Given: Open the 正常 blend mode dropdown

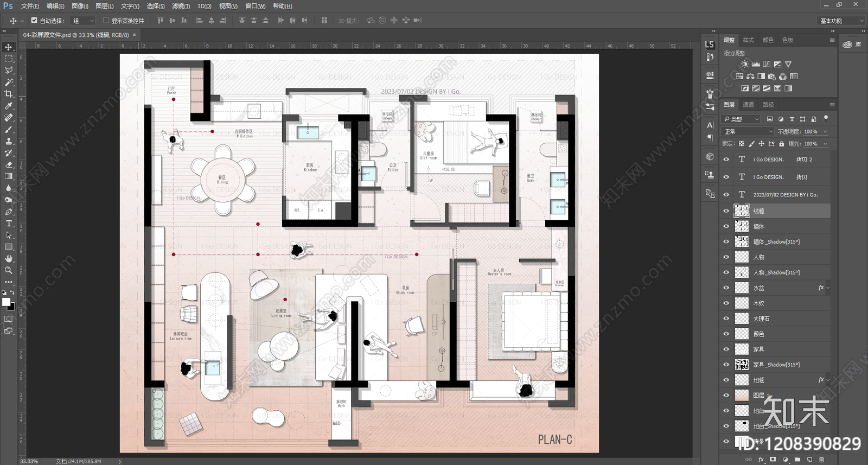Looking at the screenshot, I should [x=748, y=131].
